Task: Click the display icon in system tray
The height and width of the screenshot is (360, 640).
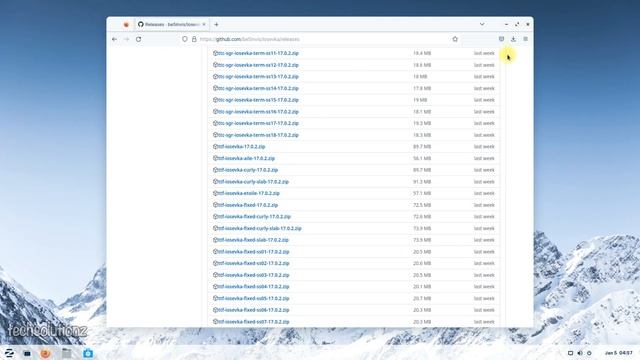Action: (x=571, y=353)
